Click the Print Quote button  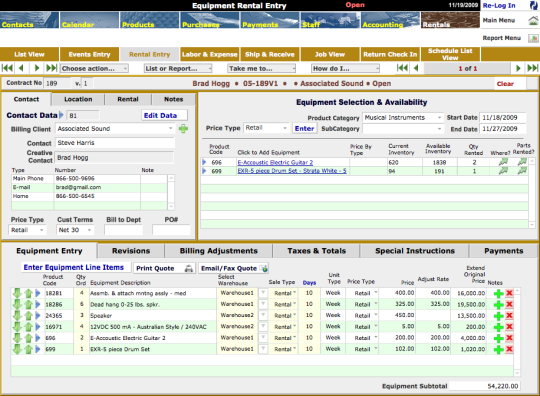pos(164,268)
